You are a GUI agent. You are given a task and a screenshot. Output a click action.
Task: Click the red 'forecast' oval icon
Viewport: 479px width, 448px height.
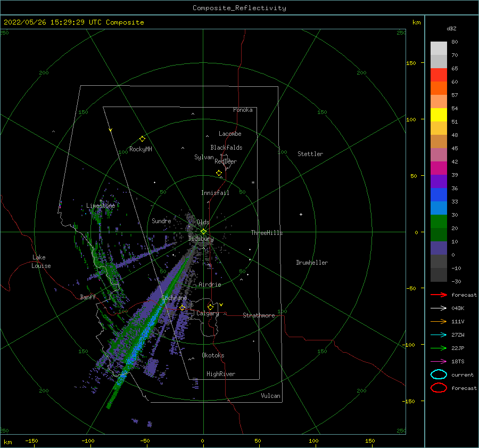click(439, 388)
